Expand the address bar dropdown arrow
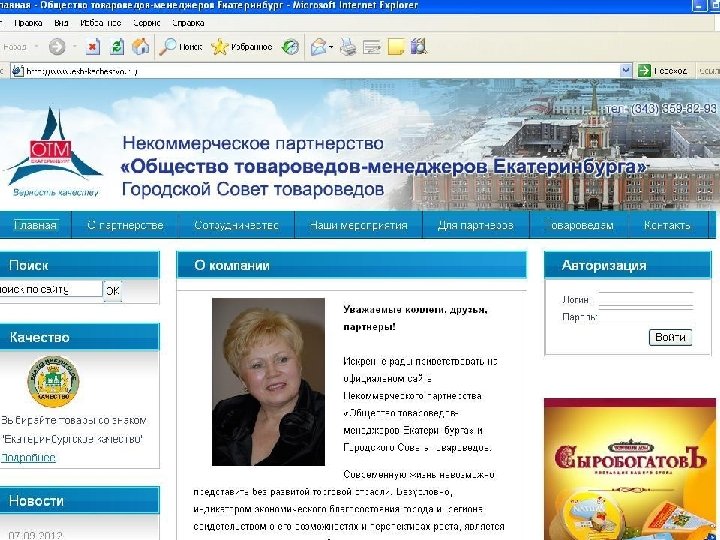 625,71
